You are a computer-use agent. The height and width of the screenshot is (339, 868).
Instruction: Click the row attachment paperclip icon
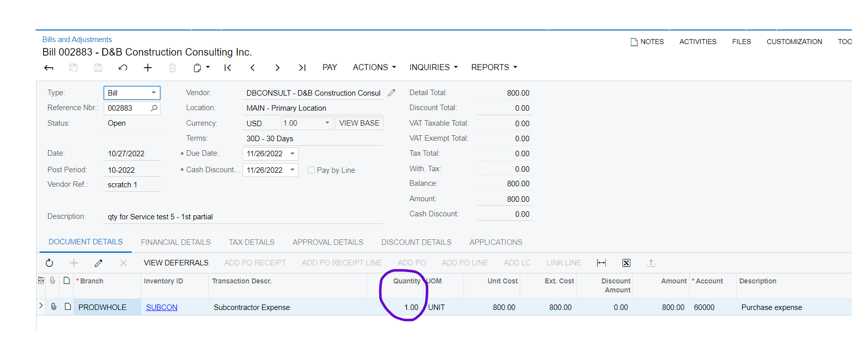(x=53, y=306)
